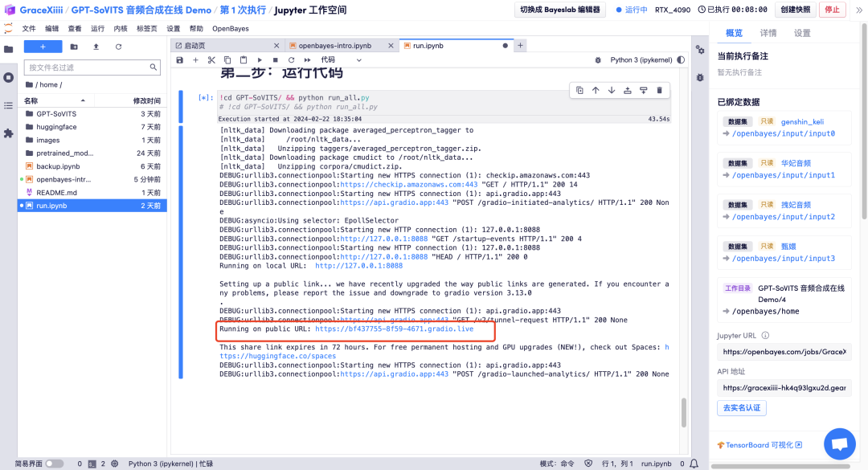Insert a cell above the active cell
The width and height of the screenshot is (868, 470).
tap(627, 90)
